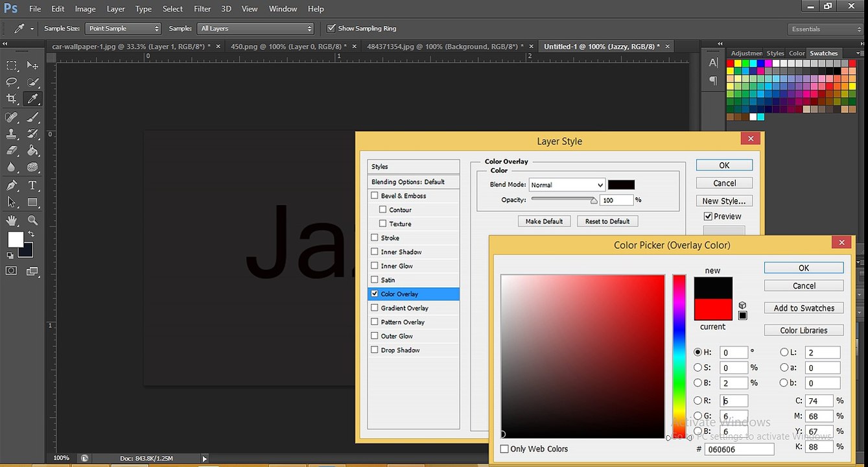Image resolution: width=868 pixels, height=467 pixels.
Task: Click the web-safe color cube icon
Action: coord(742,305)
